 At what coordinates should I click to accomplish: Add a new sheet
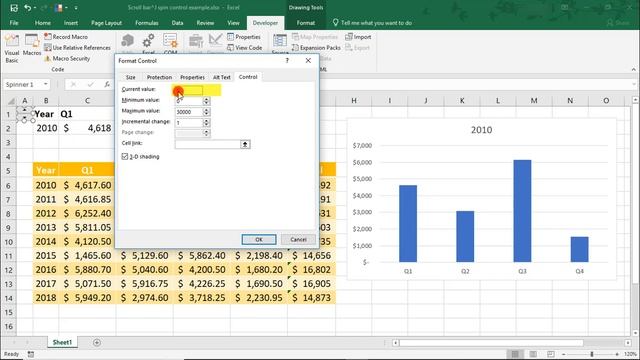pyautogui.click(x=97, y=342)
